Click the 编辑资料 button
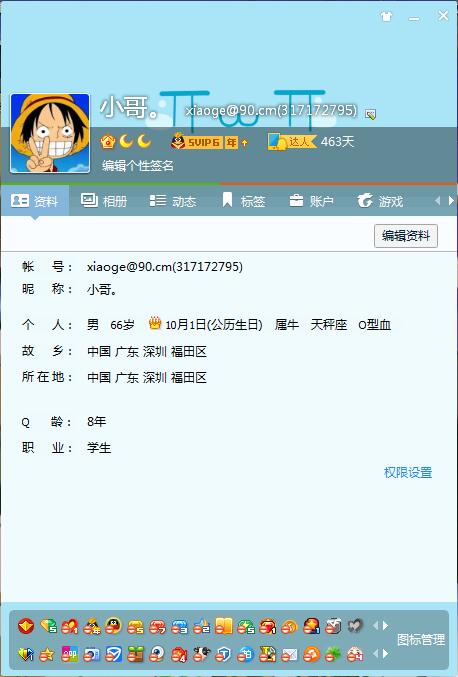Image resolution: width=458 pixels, height=677 pixels. pos(406,236)
